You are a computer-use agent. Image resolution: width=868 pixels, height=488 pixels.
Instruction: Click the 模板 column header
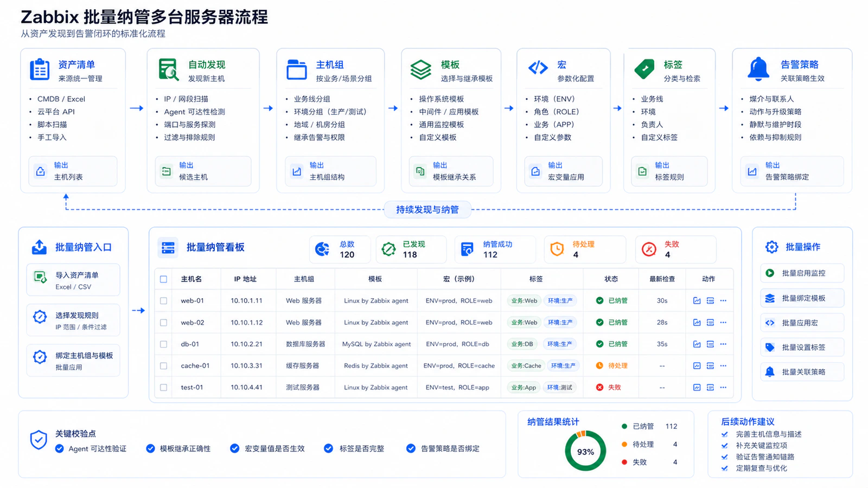point(375,279)
